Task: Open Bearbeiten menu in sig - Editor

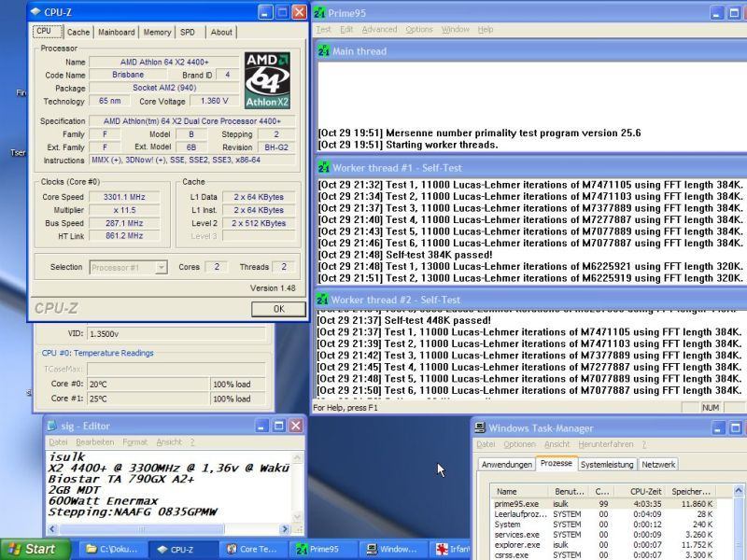Action: point(95,442)
